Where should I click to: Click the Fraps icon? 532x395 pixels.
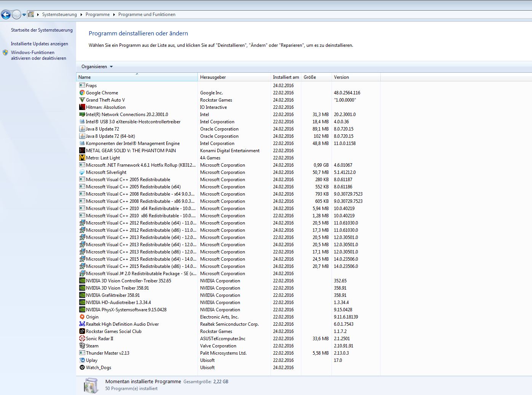tap(82, 85)
